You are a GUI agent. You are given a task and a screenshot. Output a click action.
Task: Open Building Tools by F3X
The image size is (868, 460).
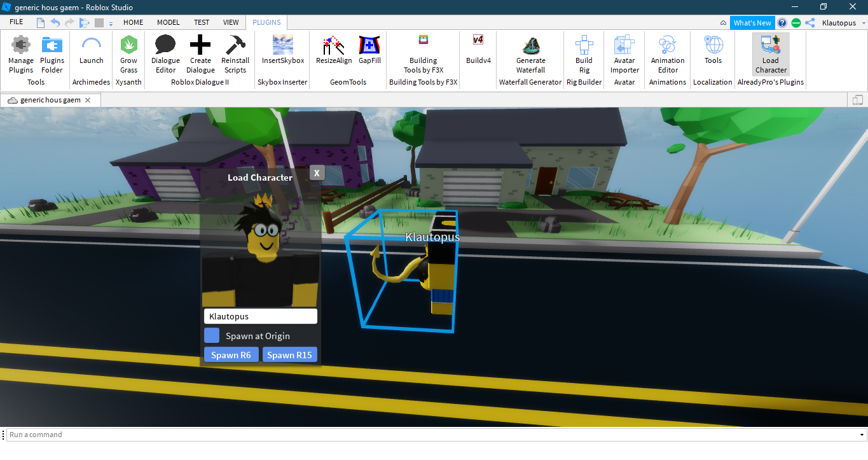tap(424, 55)
